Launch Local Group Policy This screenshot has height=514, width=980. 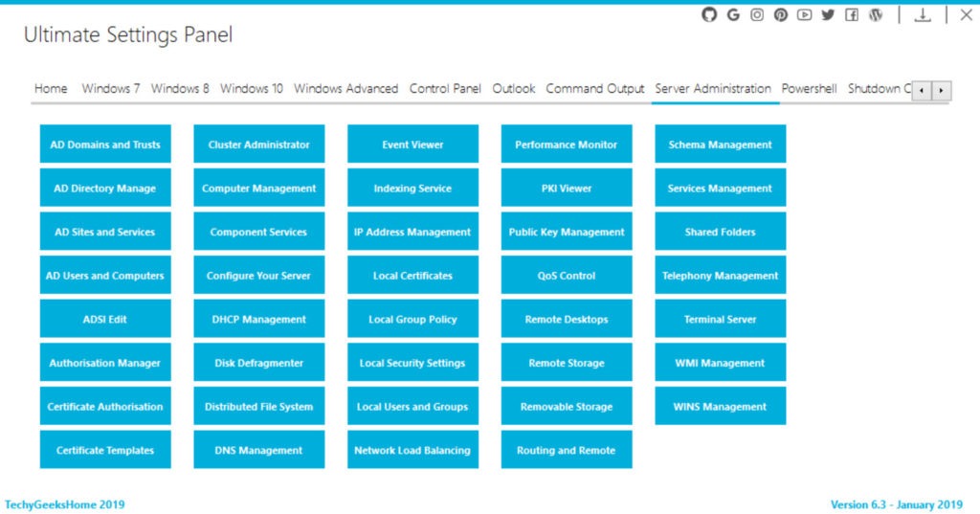click(412, 319)
